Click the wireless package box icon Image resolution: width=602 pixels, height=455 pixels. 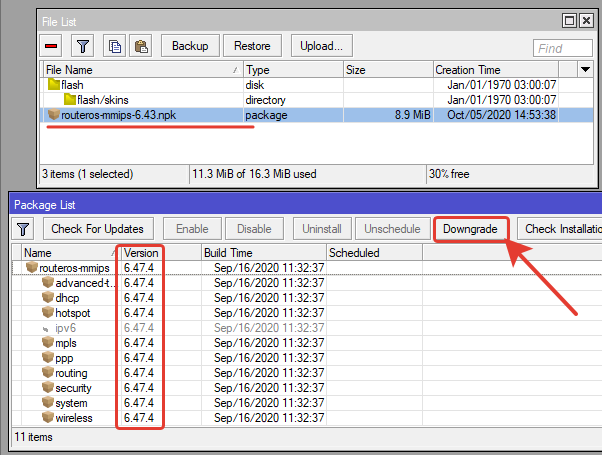tap(48, 417)
